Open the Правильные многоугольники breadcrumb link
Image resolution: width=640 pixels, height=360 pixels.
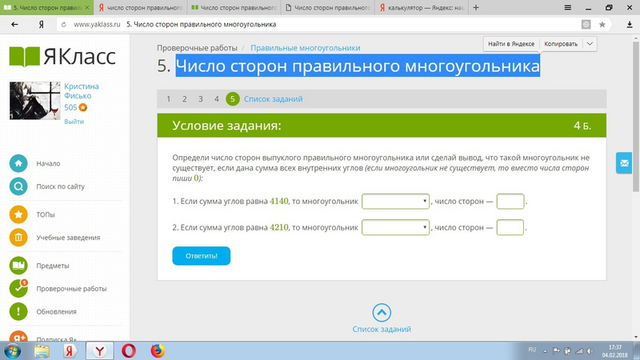[305, 48]
